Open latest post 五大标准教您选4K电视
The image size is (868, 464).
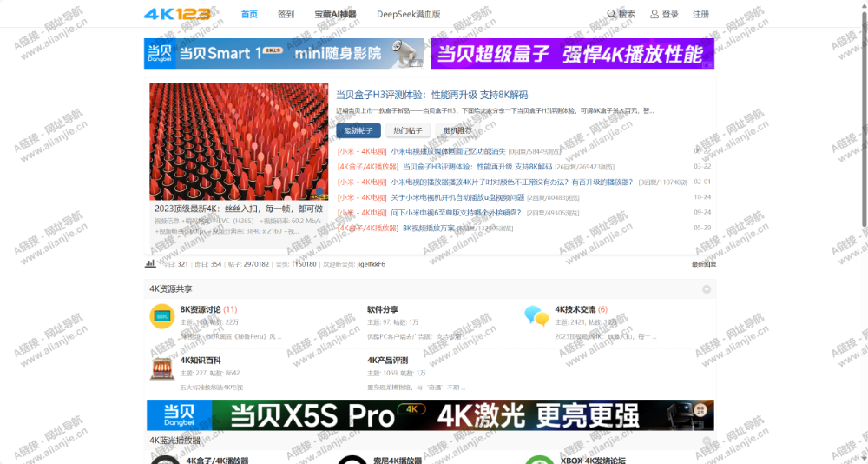pos(212,388)
